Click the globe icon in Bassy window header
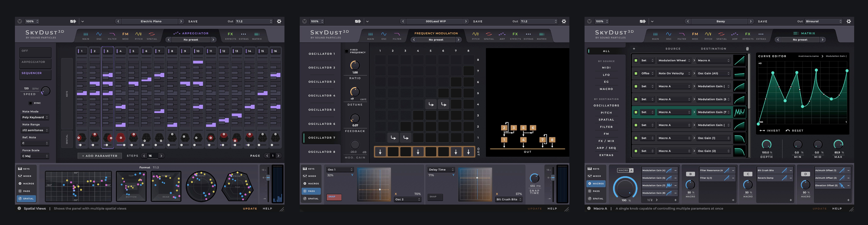This screenshot has width=868, height=225. 589,21
